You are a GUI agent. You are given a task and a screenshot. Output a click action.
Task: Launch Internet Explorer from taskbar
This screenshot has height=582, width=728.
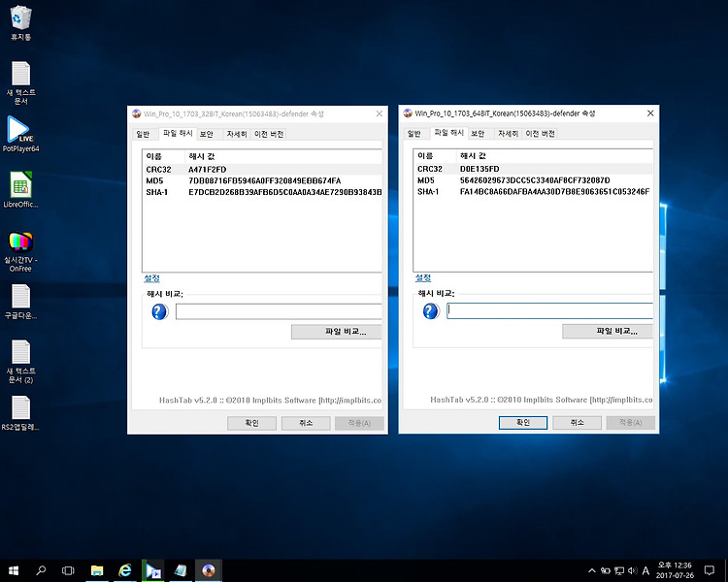click(125, 570)
